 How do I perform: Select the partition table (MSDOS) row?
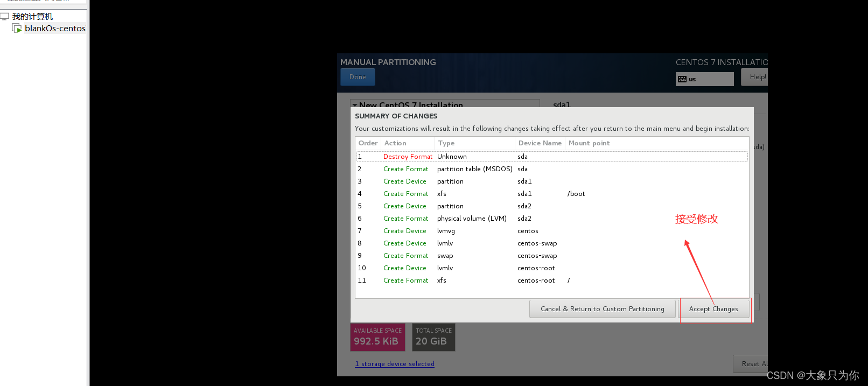552,169
